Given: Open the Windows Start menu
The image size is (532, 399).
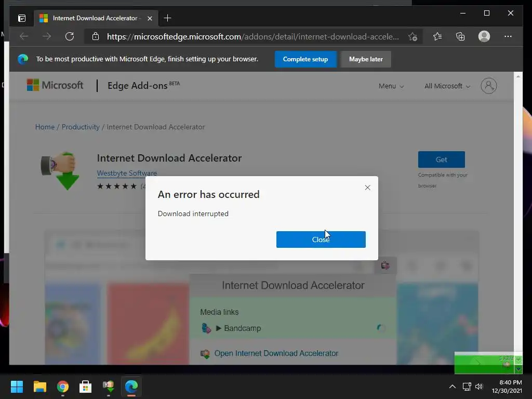Looking at the screenshot, I should [x=17, y=387].
